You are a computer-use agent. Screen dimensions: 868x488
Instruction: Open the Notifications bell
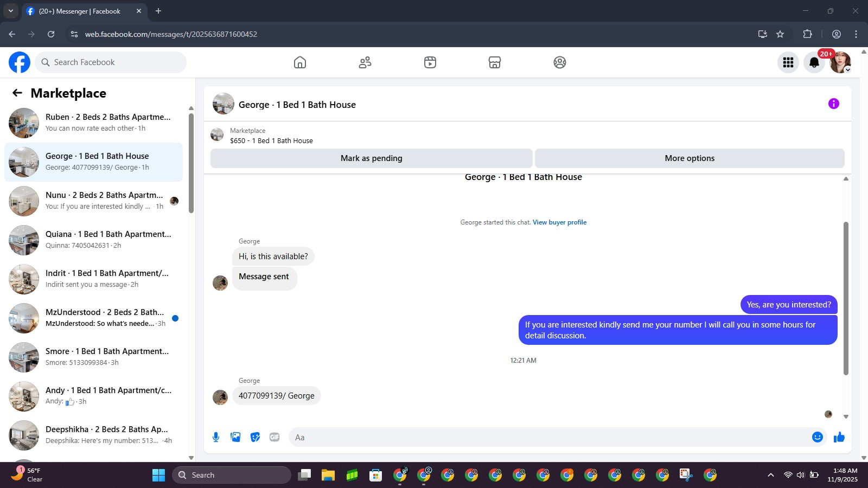pyautogui.click(x=814, y=62)
